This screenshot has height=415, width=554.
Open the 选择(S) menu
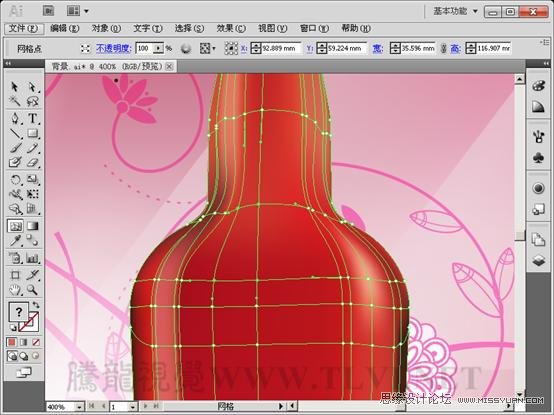[189, 28]
